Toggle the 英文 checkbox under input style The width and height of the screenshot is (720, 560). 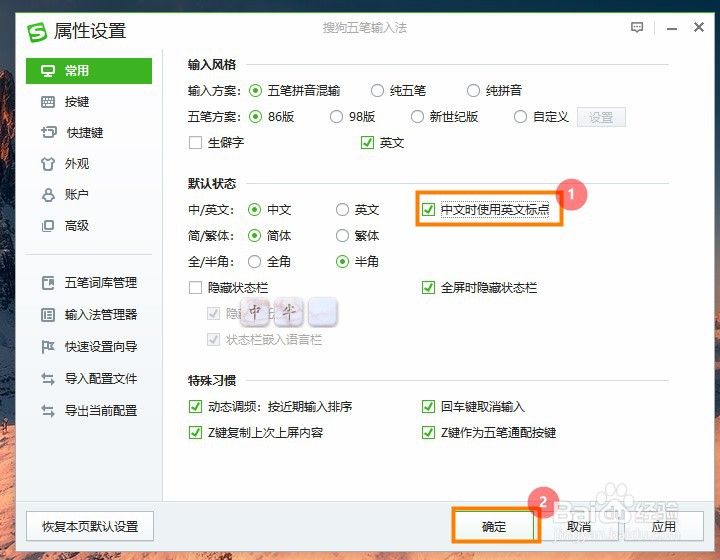point(367,143)
